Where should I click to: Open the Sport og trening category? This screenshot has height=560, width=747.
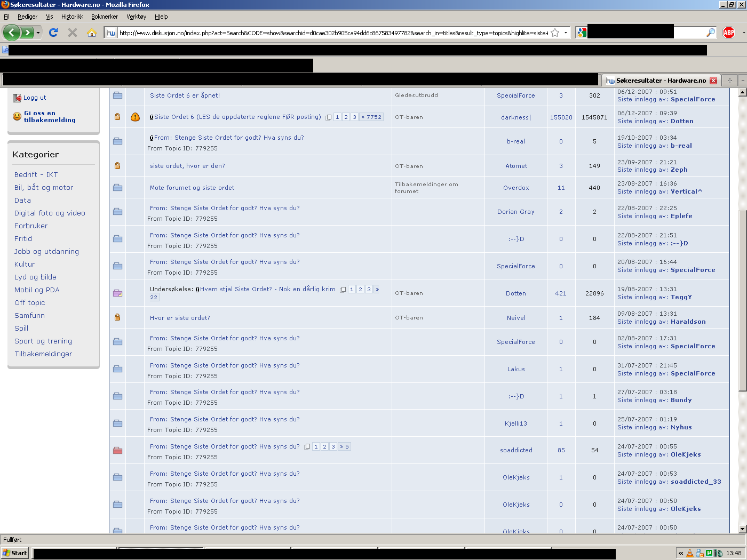pos(43,341)
